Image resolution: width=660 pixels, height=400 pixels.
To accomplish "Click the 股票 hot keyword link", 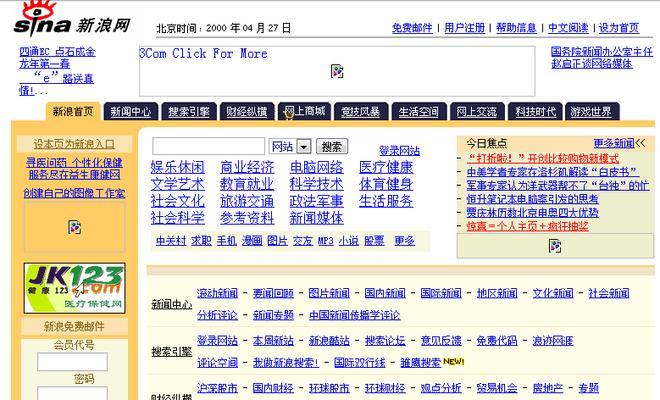I will (374, 241).
